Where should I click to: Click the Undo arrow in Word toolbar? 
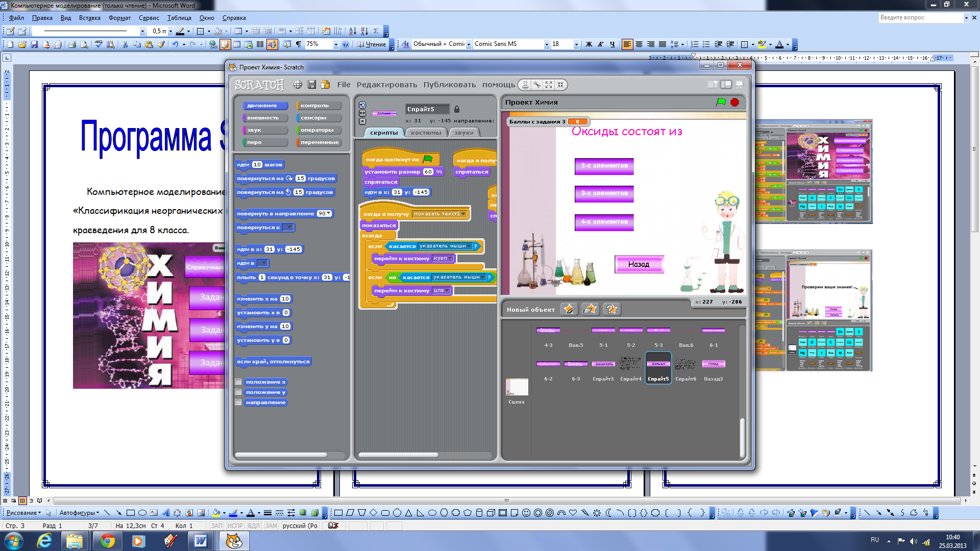(175, 44)
